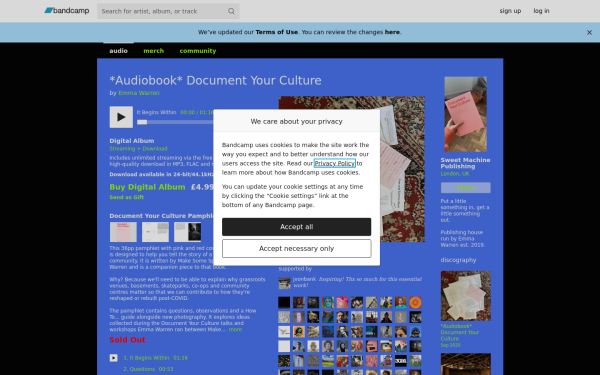Click Send as Gift
The width and height of the screenshot is (600, 375).
pyautogui.click(x=127, y=197)
